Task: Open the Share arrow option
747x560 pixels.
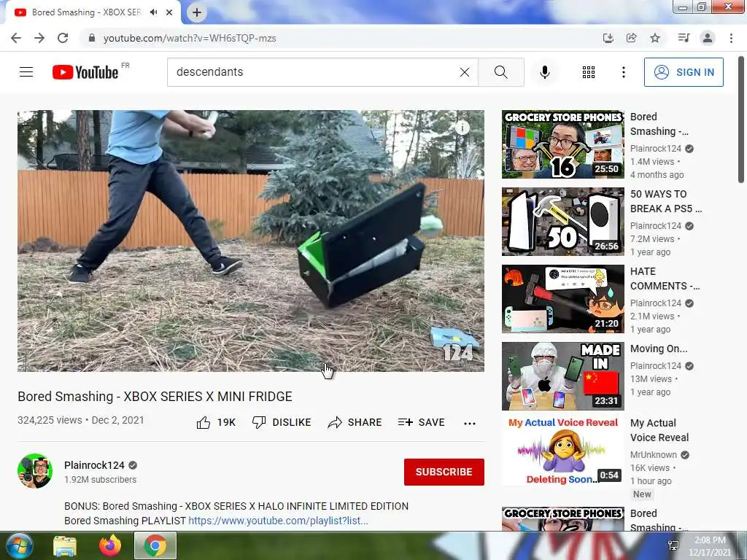Action: [x=355, y=422]
